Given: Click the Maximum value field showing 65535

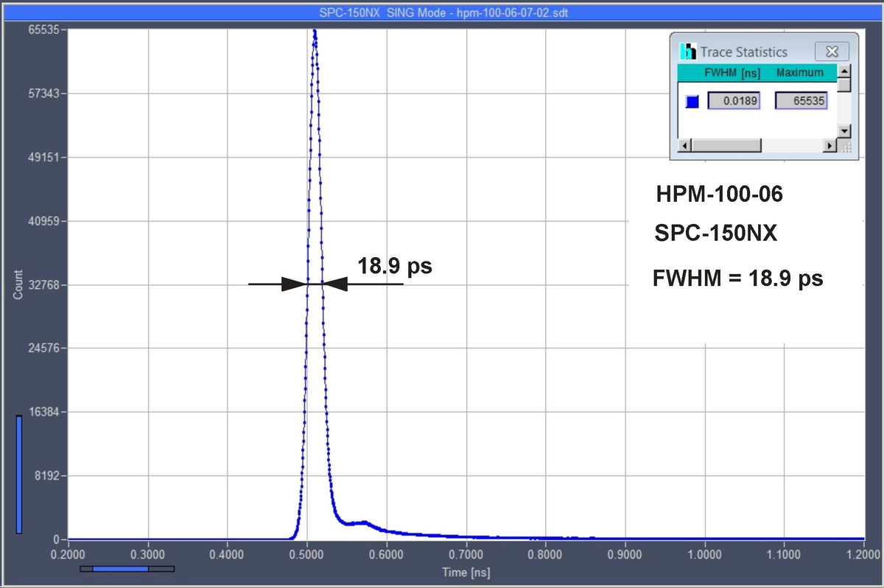Looking at the screenshot, I should [x=801, y=100].
